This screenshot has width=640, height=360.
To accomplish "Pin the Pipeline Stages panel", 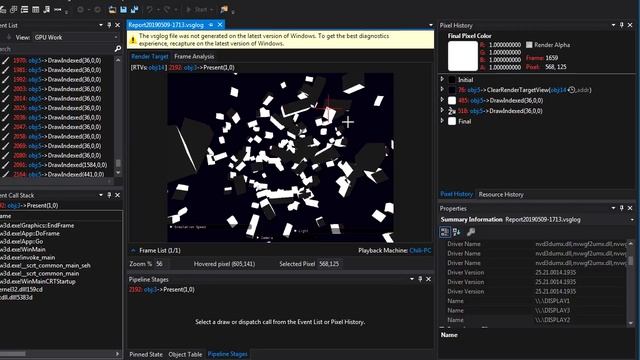I will (420, 279).
